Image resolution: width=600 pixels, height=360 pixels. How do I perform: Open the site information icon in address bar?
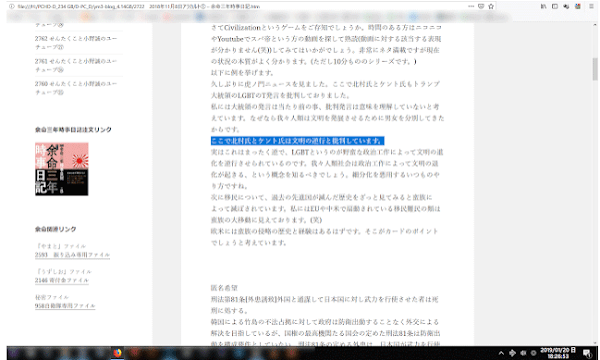tap(12, 7)
